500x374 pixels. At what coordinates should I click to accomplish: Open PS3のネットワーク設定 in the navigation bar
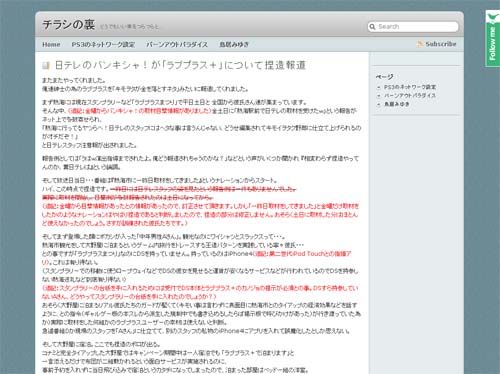point(103,44)
